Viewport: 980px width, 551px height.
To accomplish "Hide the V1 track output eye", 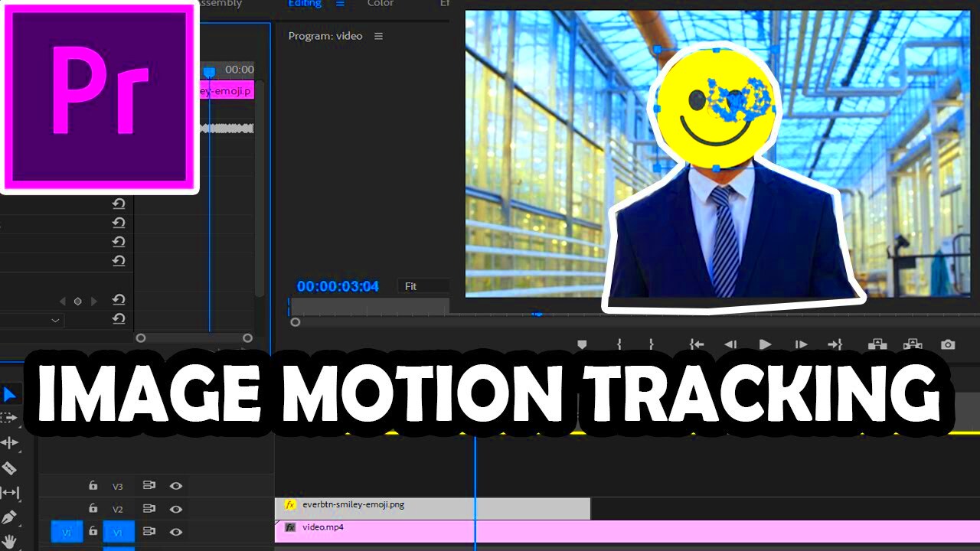I will [x=176, y=532].
